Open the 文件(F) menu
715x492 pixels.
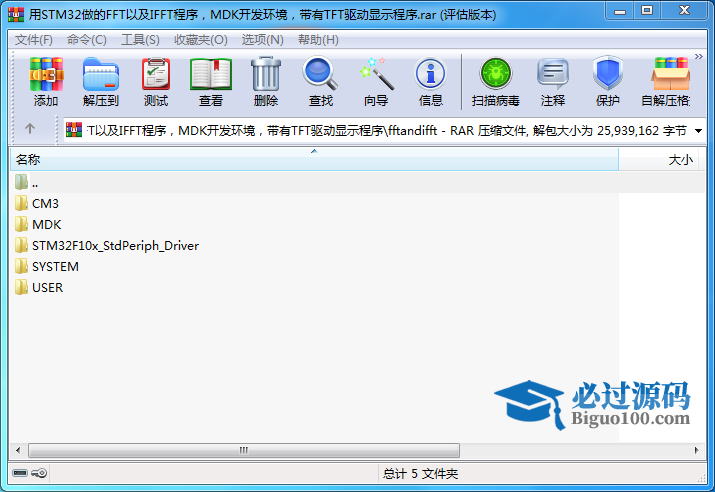click(x=34, y=40)
